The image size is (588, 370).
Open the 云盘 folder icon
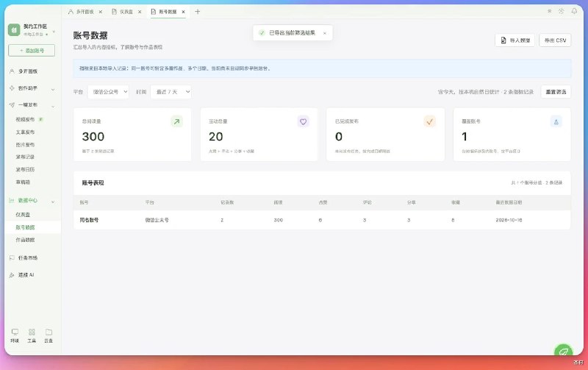click(x=49, y=332)
